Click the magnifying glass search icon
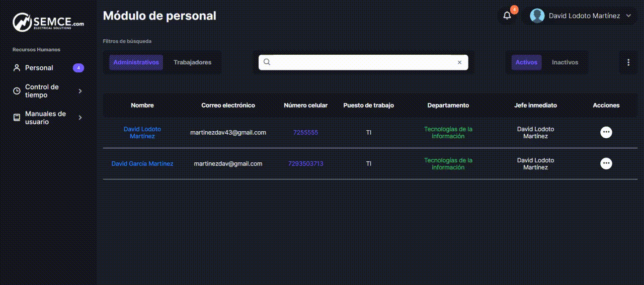The image size is (644, 285). pos(267,62)
